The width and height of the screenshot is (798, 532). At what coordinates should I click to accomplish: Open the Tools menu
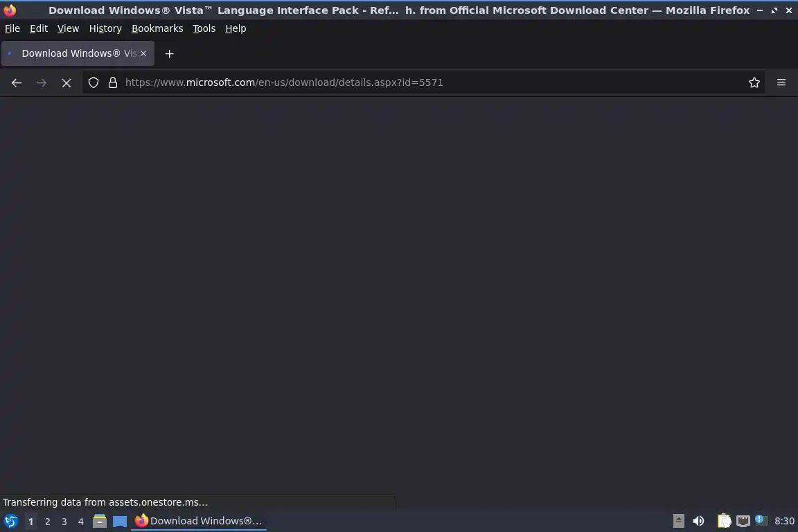click(x=204, y=28)
